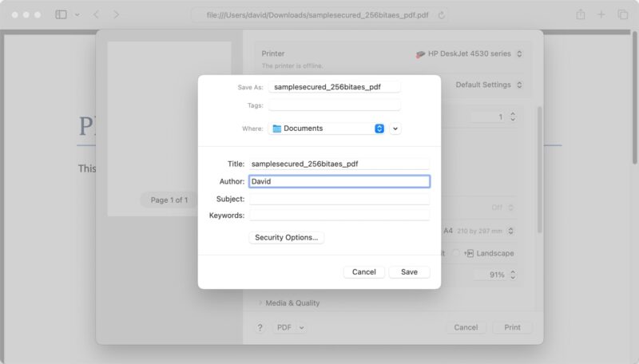
Task: Open a new tab with plus icon
Action: (x=601, y=14)
